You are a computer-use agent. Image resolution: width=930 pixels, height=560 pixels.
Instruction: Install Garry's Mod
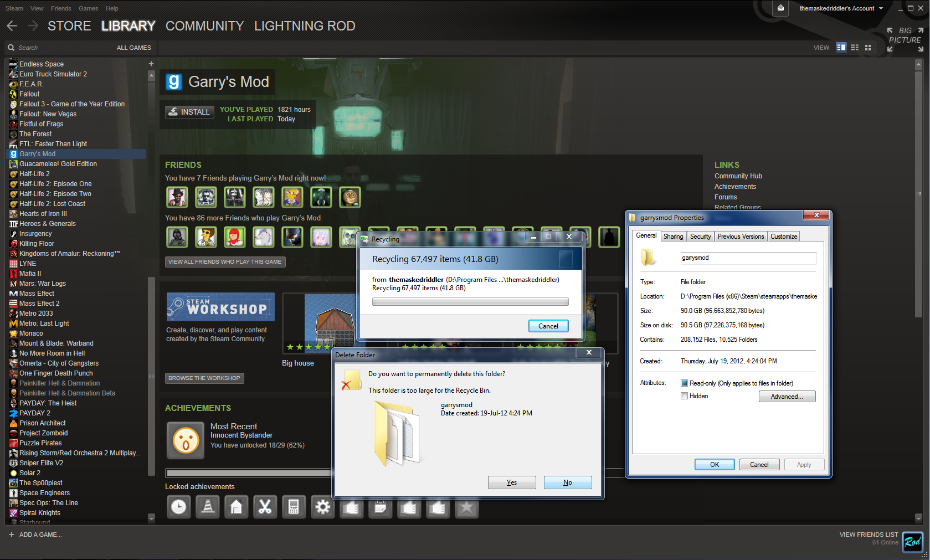pos(189,112)
